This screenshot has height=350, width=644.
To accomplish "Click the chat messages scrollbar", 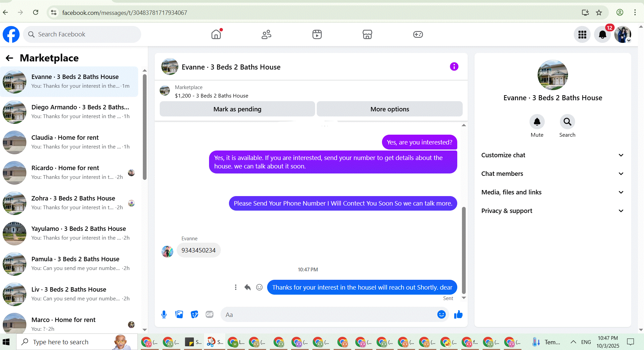I will [464, 250].
